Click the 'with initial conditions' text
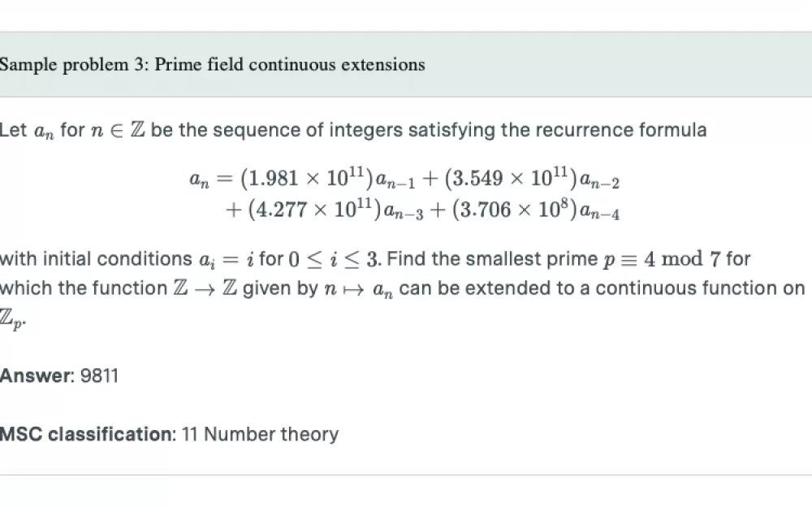 coord(96,258)
